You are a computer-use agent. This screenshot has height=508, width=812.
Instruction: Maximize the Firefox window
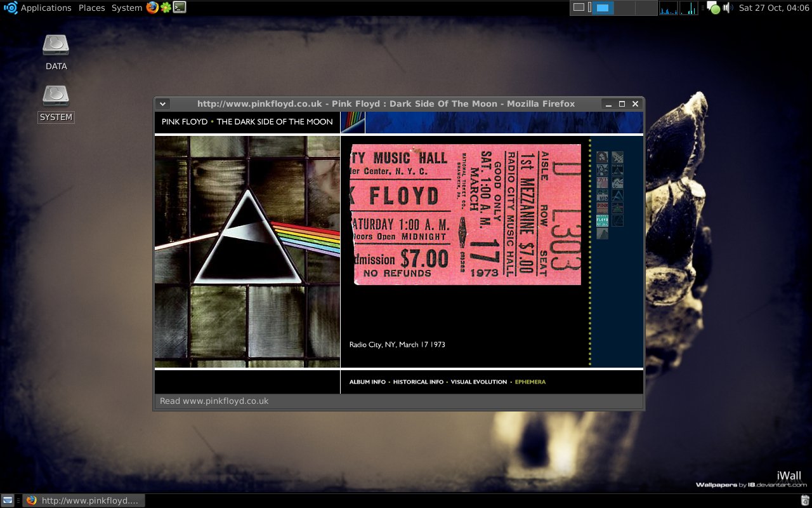pos(622,104)
